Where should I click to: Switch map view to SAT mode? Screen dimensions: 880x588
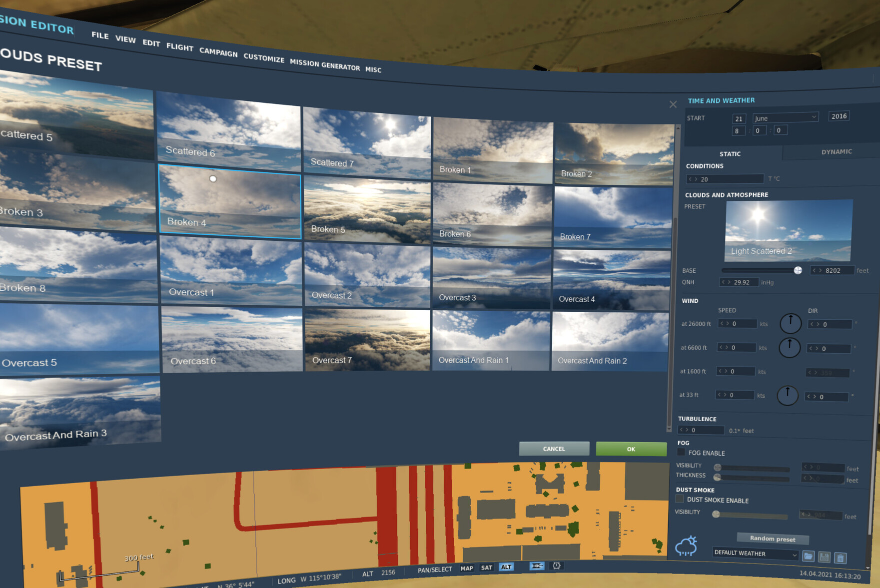[x=486, y=568]
